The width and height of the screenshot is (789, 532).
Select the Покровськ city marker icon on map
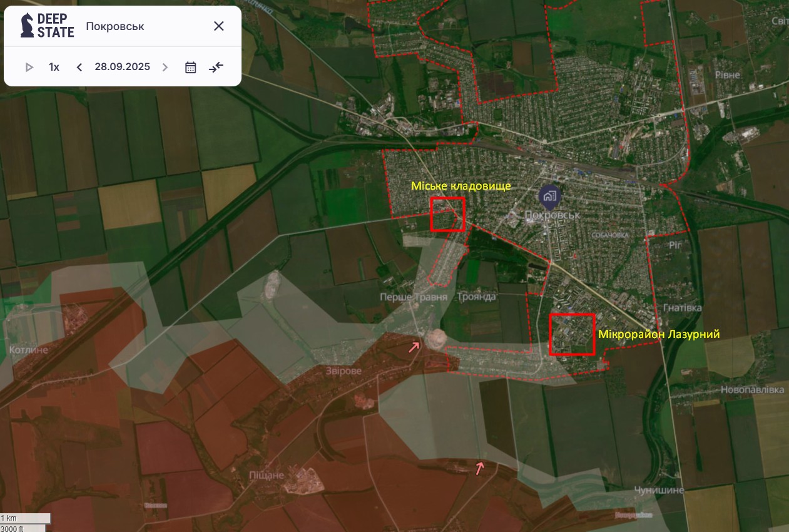pyautogui.click(x=550, y=197)
